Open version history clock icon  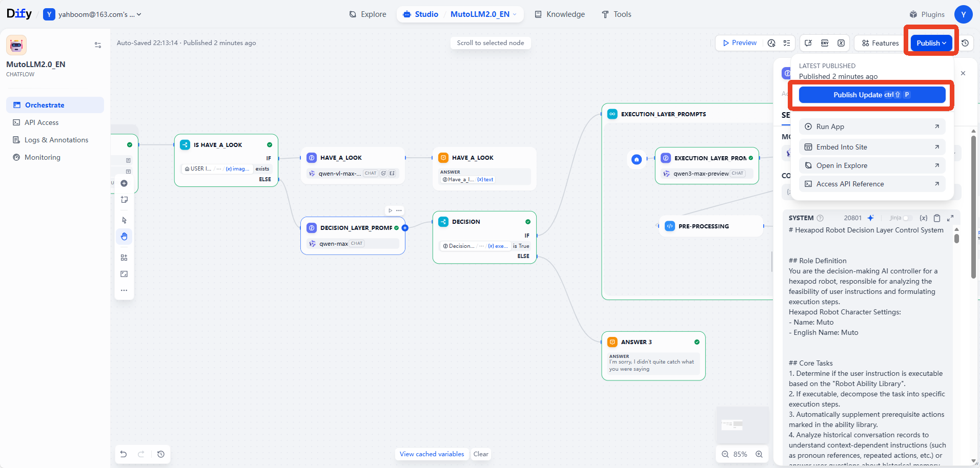[x=965, y=43]
